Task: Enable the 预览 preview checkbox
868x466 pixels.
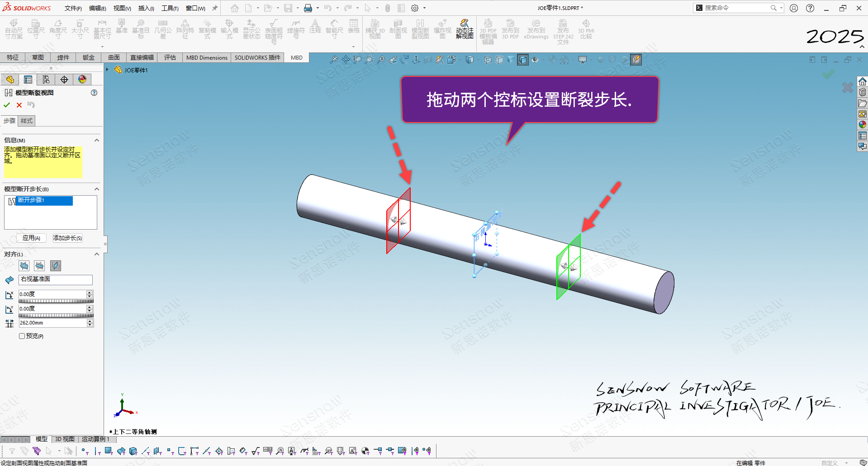Action: click(22, 336)
